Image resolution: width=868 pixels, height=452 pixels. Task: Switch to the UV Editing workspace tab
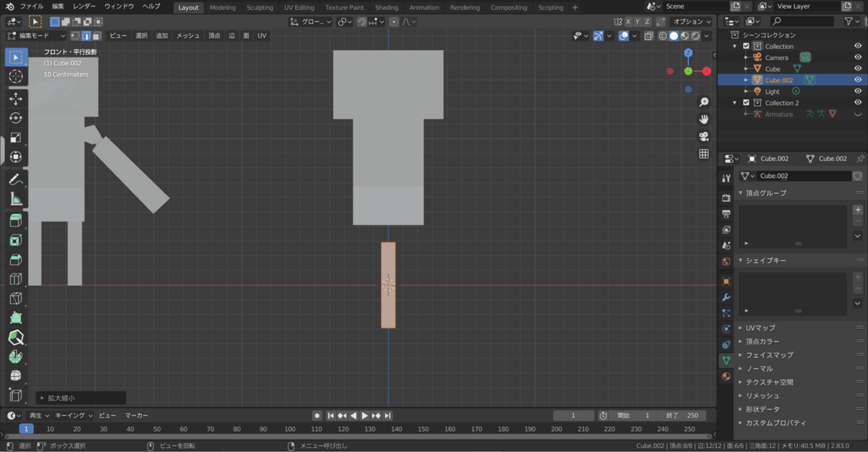[299, 7]
